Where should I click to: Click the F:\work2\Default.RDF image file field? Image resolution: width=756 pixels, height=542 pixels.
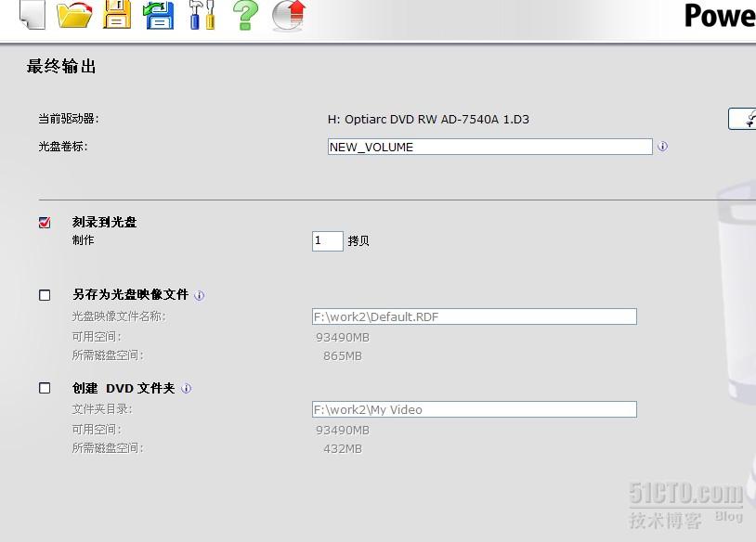(x=475, y=316)
